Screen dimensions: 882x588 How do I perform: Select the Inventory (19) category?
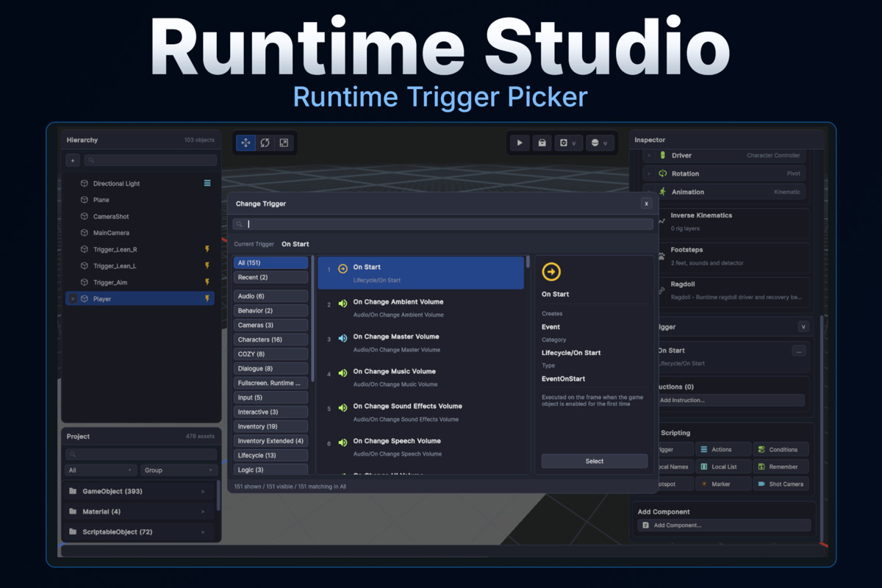pos(270,426)
